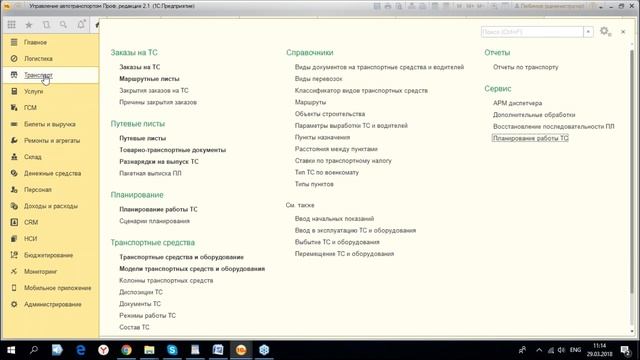Open Отчеты по транспорту

525,67
